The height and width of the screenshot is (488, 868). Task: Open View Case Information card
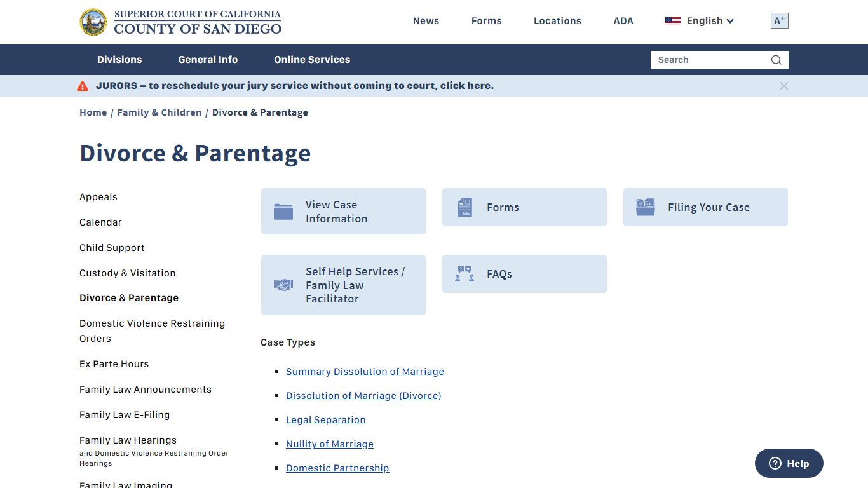click(343, 212)
